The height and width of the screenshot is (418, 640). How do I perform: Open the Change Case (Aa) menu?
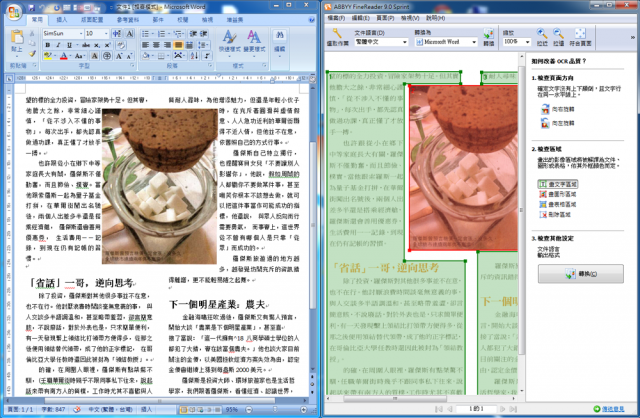(x=79, y=56)
